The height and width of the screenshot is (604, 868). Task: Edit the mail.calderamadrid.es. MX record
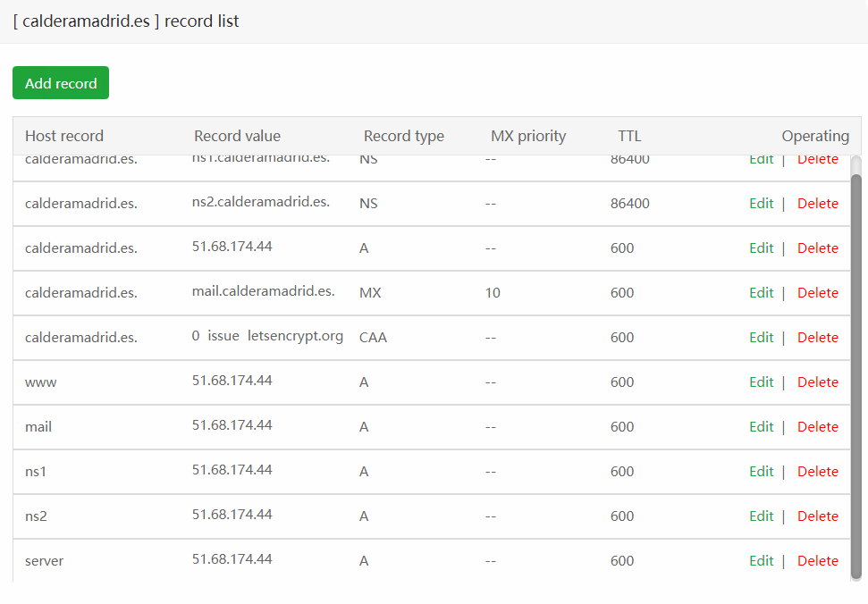coord(761,293)
